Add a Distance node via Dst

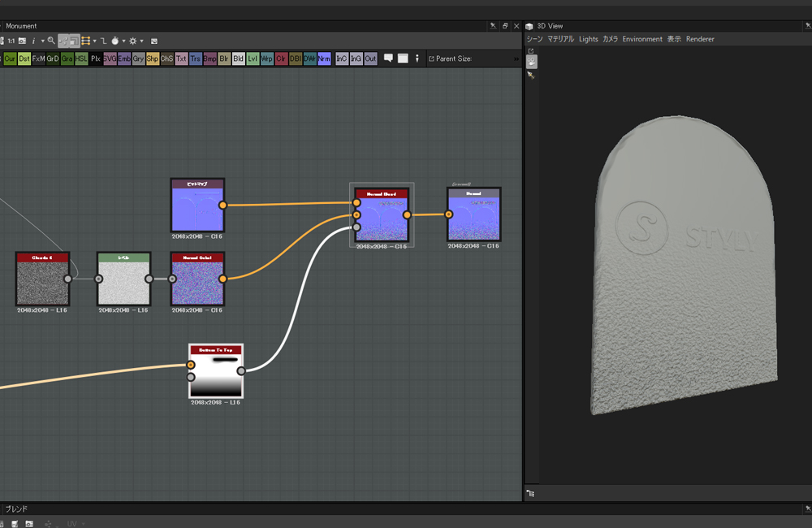pyautogui.click(x=24, y=58)
